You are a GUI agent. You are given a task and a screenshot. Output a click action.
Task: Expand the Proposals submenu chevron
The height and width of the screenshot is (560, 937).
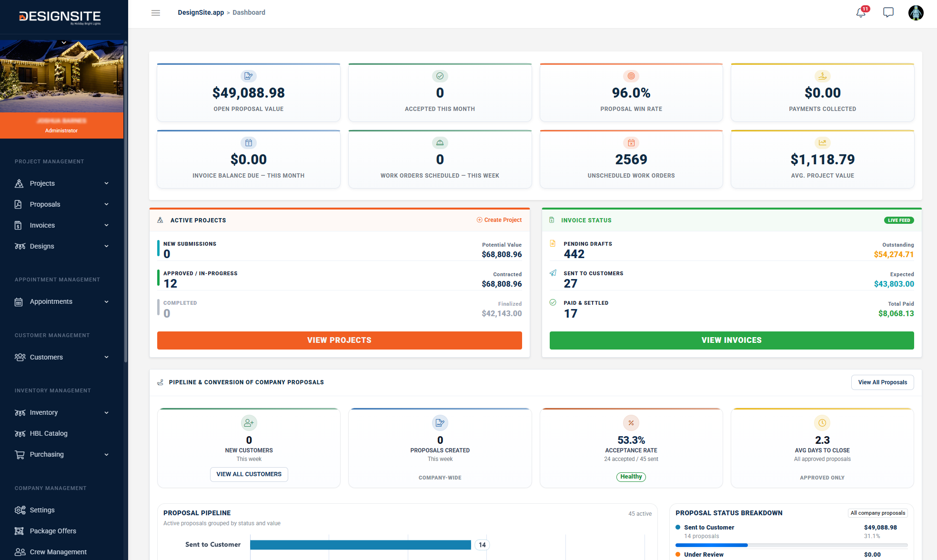point(107,204)
